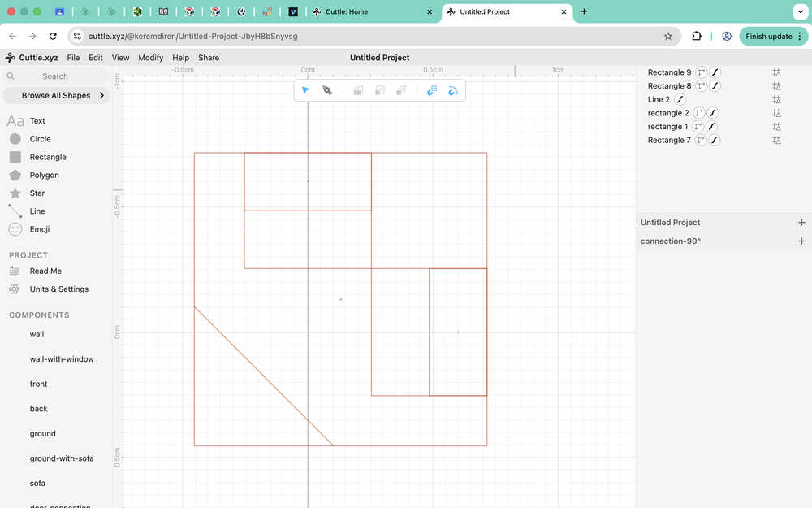Click the blue snap-to-grid magnet icon
This screenshot has height=508, width=812.
pyautogui.click(x=432, y=90)
